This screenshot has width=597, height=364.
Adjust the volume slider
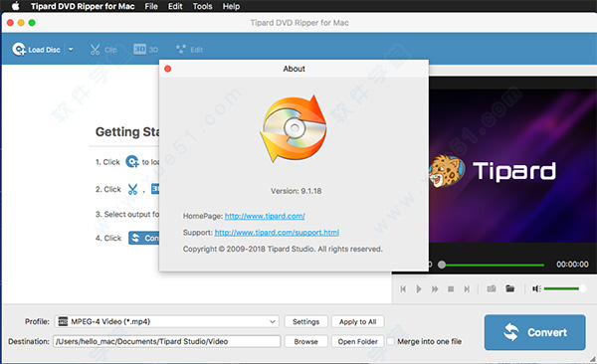coord(564,288)
